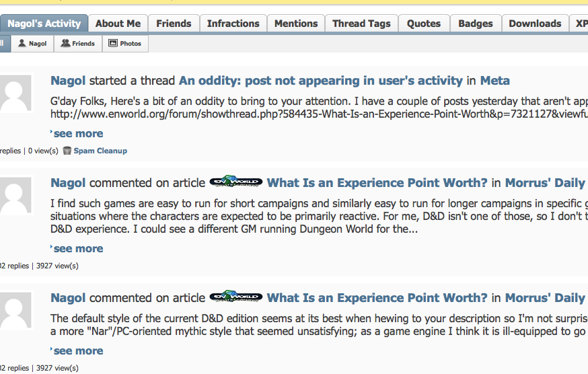The image size is (588, 374).
Task: Click the EN World logo in the second activity entry
Action: pyautogui.click(x=235, y=182)
